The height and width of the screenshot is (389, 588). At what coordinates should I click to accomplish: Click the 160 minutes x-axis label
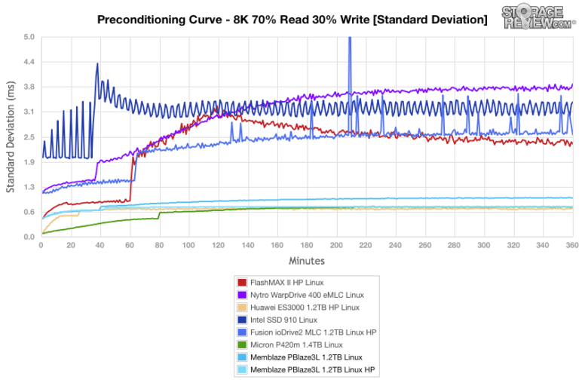[x=277, y=245]
